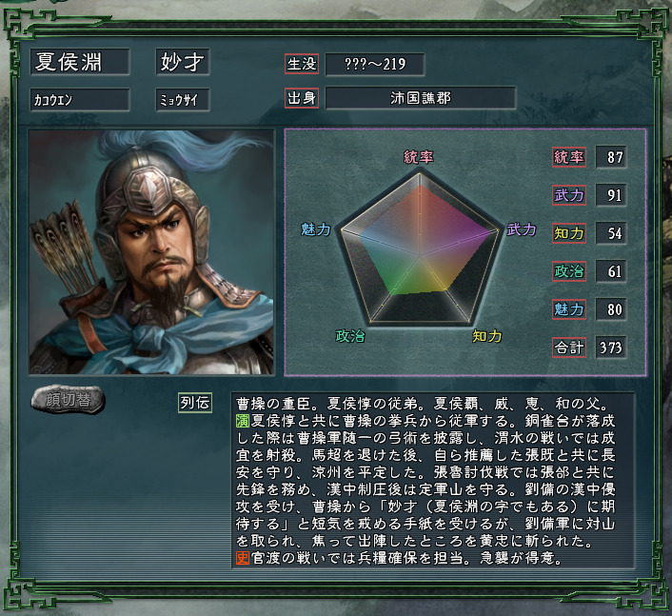Select the 統率 value 87 box
The height and width of the screenshot is (616, 672).
click(x=611, y=157)
